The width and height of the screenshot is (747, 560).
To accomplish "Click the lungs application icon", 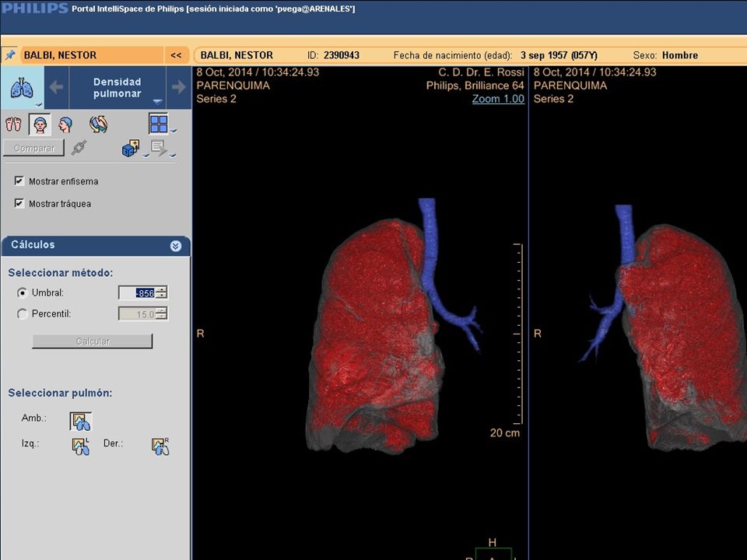I will pos(22,87).
